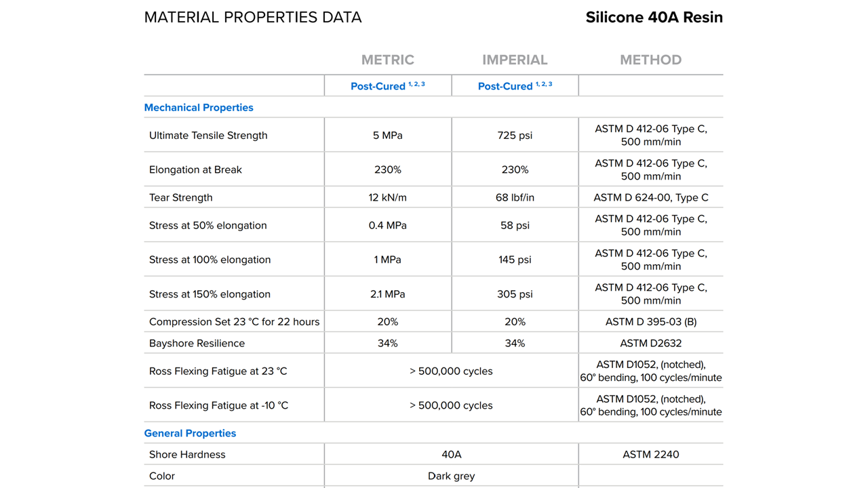Select the Stress at 100% elongation label
The image size is (868, 488).
pyautogui.click(x=210, y=260)
